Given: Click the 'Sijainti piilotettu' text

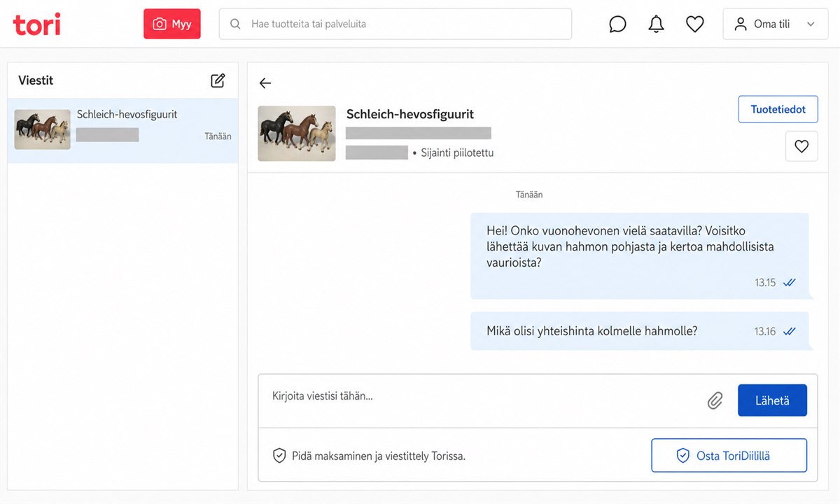Looking at the screenshot, I should coord(457,153).
